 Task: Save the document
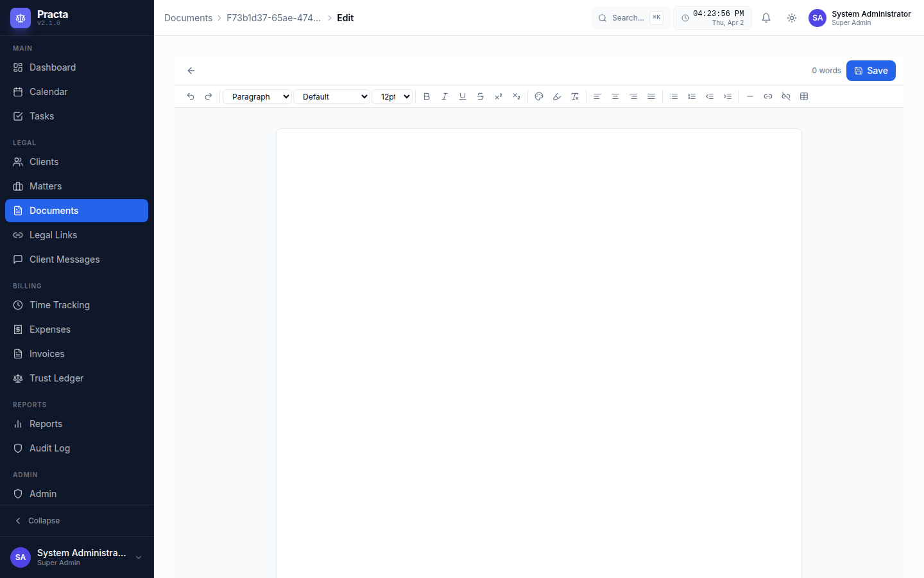pyautogui.click(x=871, y=71)
